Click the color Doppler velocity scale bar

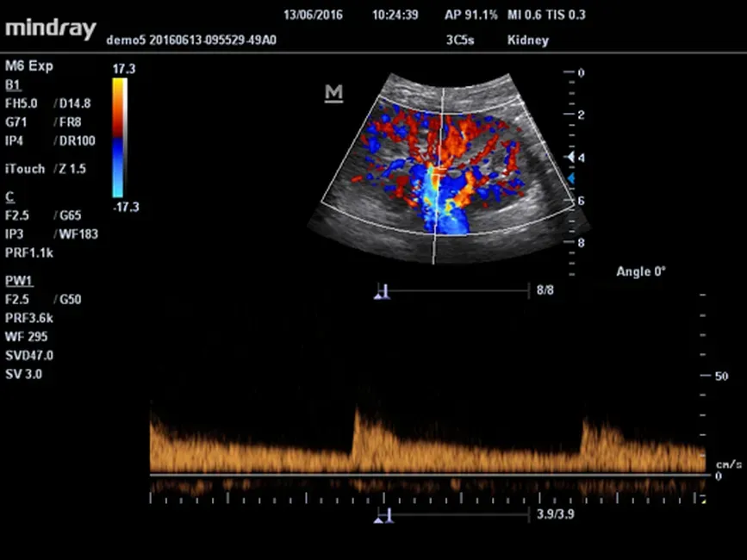click(x=119, y=139)
